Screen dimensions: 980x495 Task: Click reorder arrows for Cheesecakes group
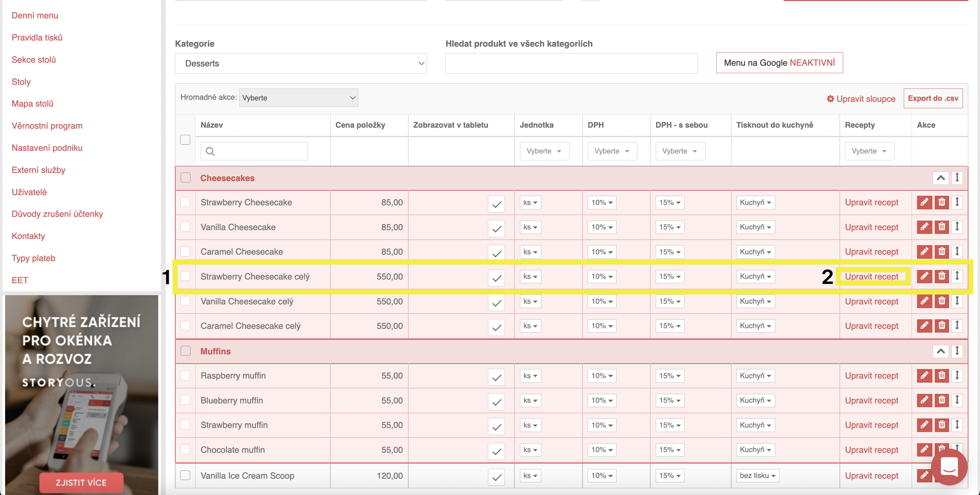pyautogui.click(x=957, y=178)
